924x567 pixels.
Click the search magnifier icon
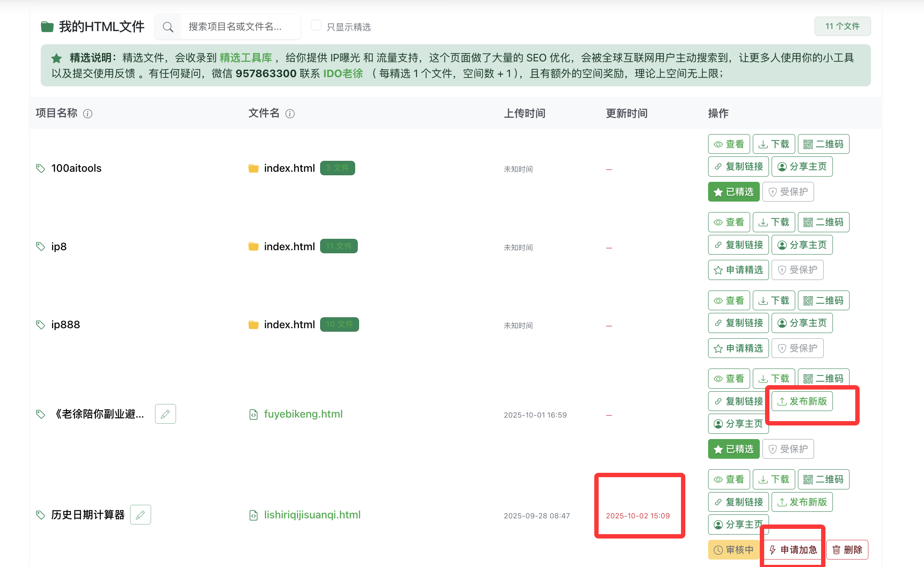(168, 27)
